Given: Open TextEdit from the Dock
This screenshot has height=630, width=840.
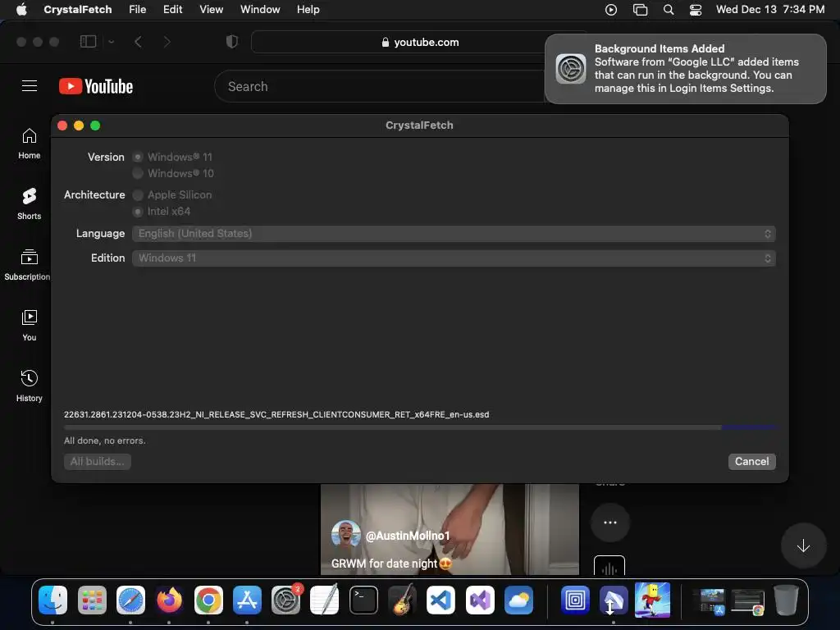Looking at the screenshot, I should pyautogui.click(x=325, y=600).
